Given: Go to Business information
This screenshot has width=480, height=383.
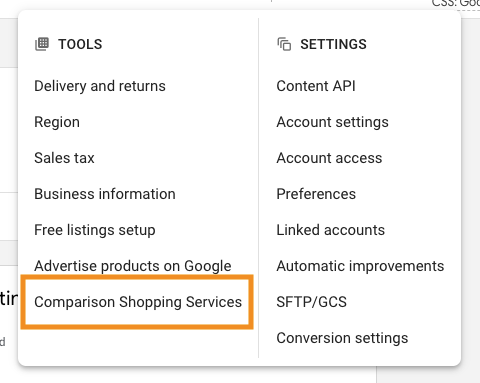Looking at the screenshot, I should pos(105,194).
